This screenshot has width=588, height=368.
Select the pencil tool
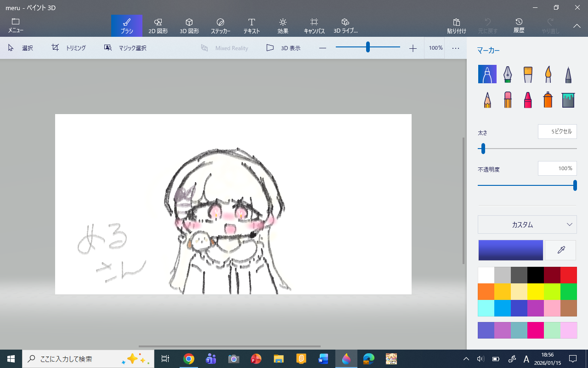coord(487,99)
